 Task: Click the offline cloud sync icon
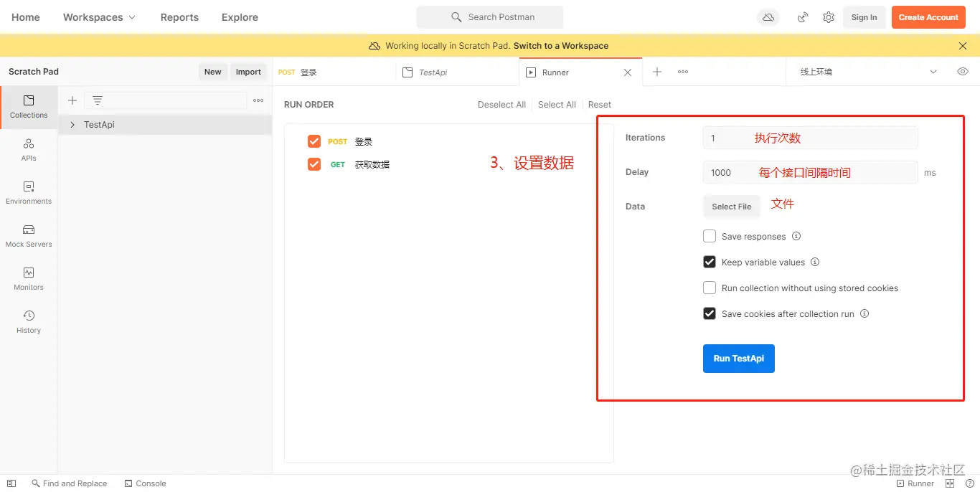pyautogui.click(x=768, y=17)
